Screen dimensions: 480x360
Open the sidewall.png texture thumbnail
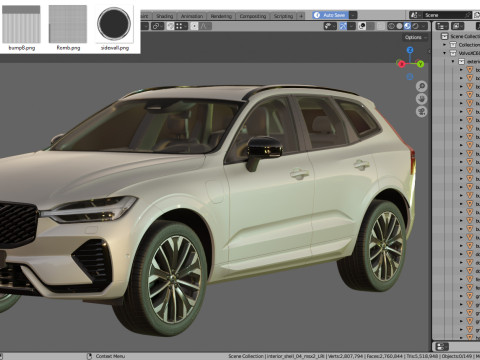(x=114, y=24)
